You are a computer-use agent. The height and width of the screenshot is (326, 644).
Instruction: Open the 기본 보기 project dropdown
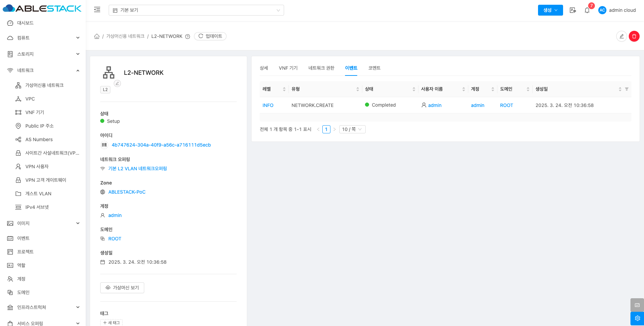(196, 10)
